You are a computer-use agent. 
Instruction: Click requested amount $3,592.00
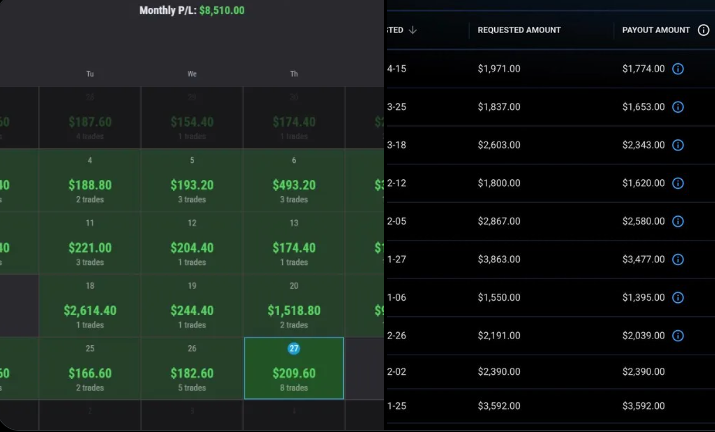coord(499,406)
